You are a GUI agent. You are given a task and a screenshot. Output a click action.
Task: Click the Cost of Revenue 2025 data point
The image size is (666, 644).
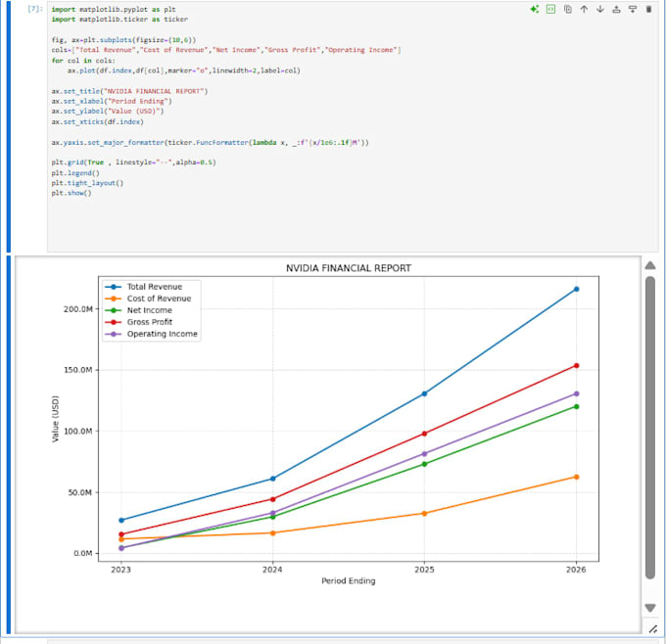point(424,514)
